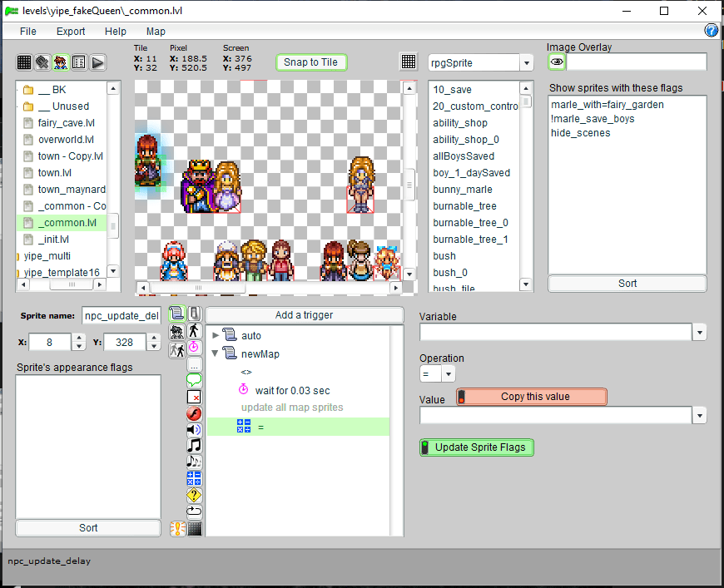The image size is (724, 588).
Task: Select the sprite character mode icon
Action: tap(60, 62)
